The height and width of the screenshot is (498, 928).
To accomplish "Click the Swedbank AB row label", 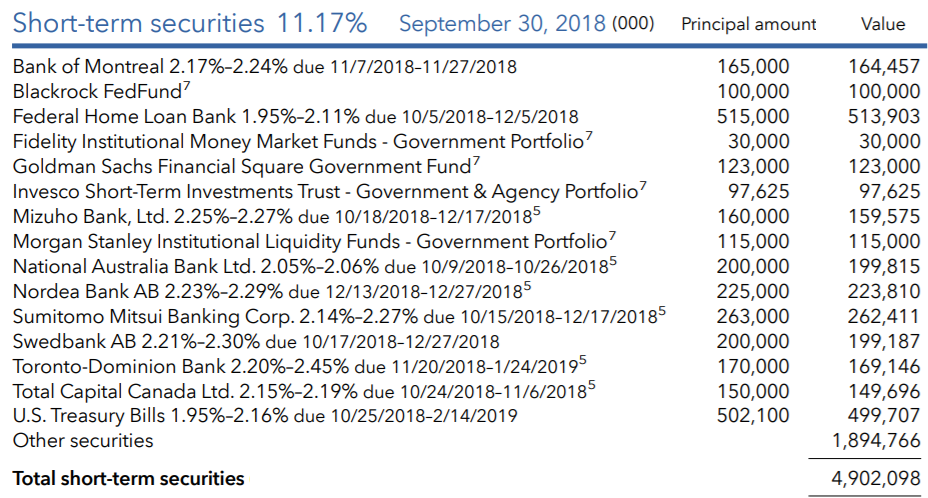I will (x=256, y=342).
